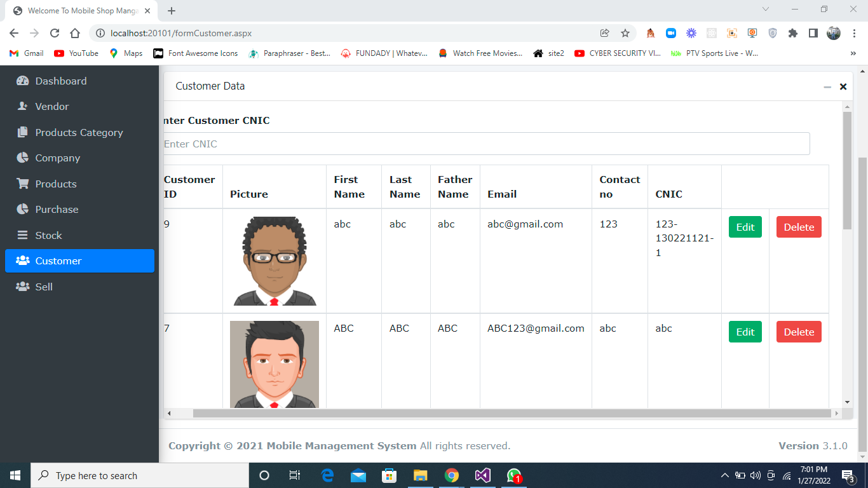Image resolution: width=868 pixels, height=488 pixels.
Task: Open the tab search dropdown arrow
Action: tap(765, 10)
